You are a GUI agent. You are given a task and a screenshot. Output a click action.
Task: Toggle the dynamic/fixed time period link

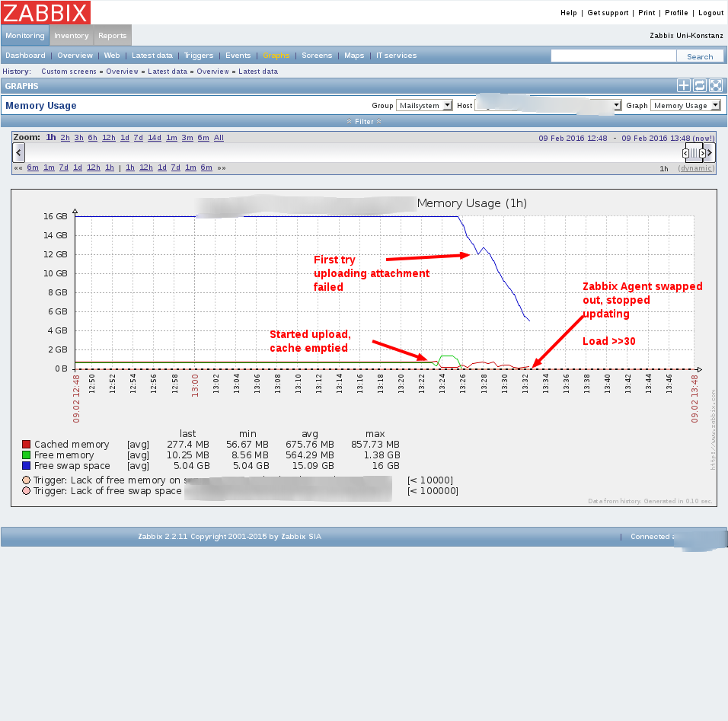(696, 168)
